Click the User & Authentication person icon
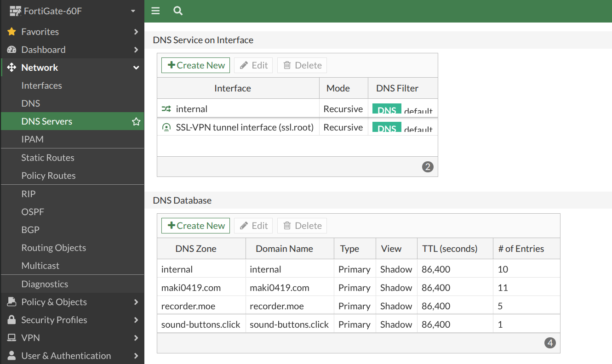Image resolution: width=612 pixels, height=364 pixels. (11, 356)
